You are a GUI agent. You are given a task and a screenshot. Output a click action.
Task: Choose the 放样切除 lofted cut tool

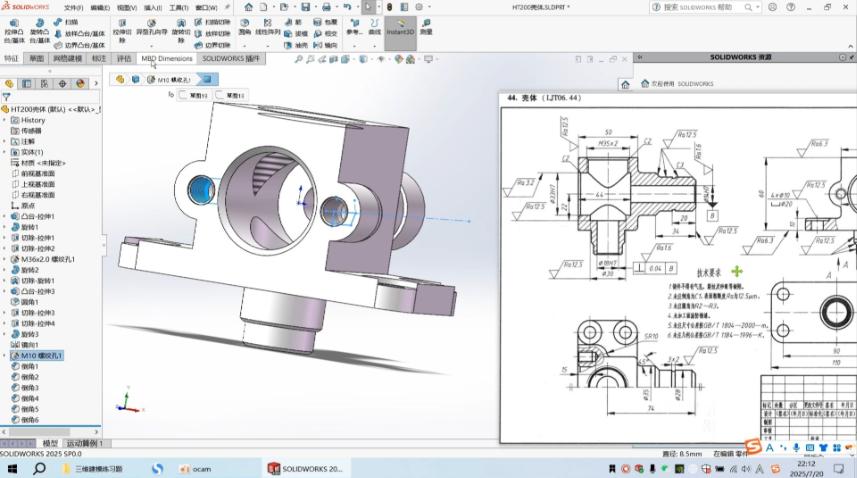(213, 34)
